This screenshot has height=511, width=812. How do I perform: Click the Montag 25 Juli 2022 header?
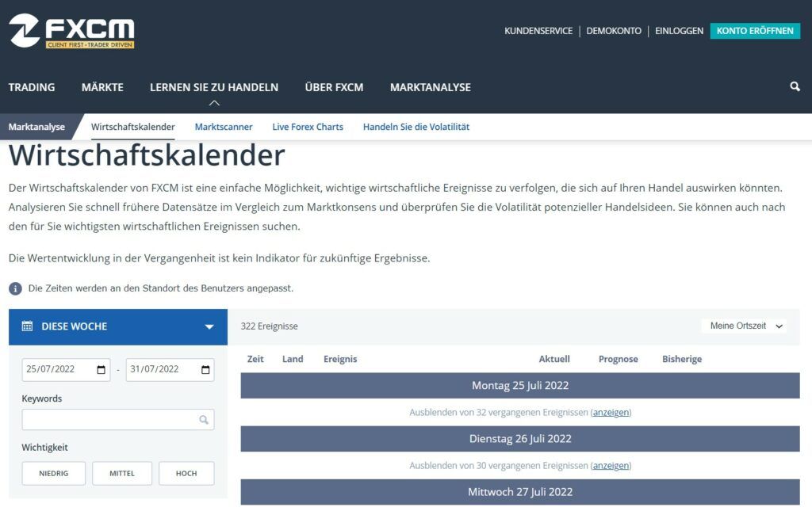520,385
